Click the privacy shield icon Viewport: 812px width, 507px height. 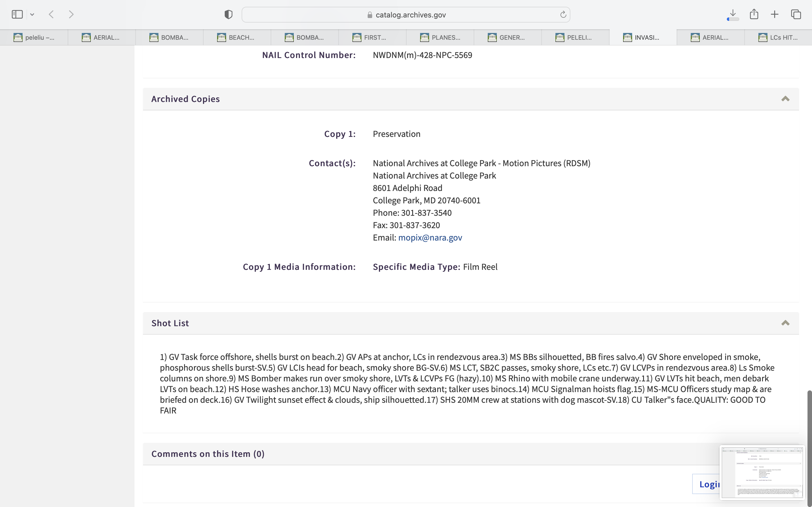pyautogui.click(x=228, y=14)
